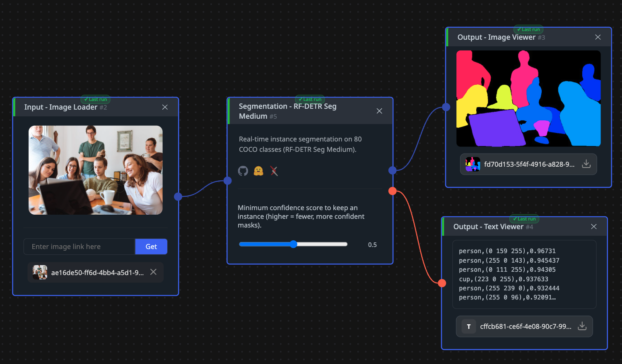The width and height of the screenshot is (622, 364).
Task: Click the Last run badge on Image Loader
Action: 95,99
